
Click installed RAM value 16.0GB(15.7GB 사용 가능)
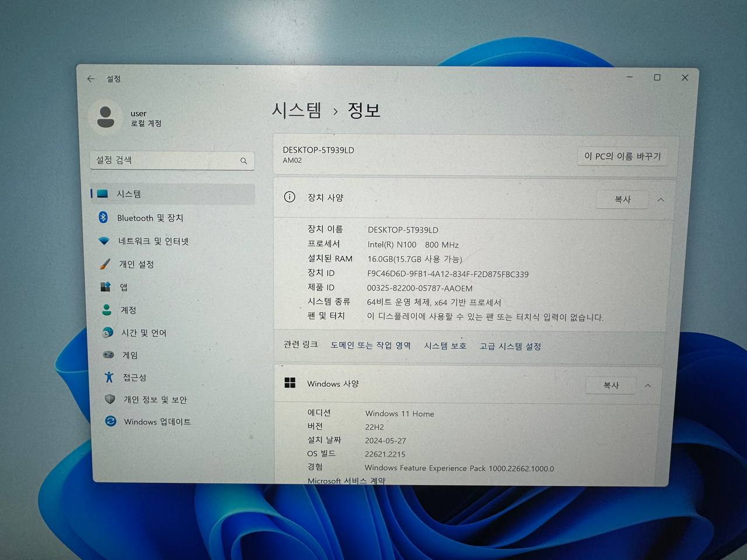pos(414,260)
